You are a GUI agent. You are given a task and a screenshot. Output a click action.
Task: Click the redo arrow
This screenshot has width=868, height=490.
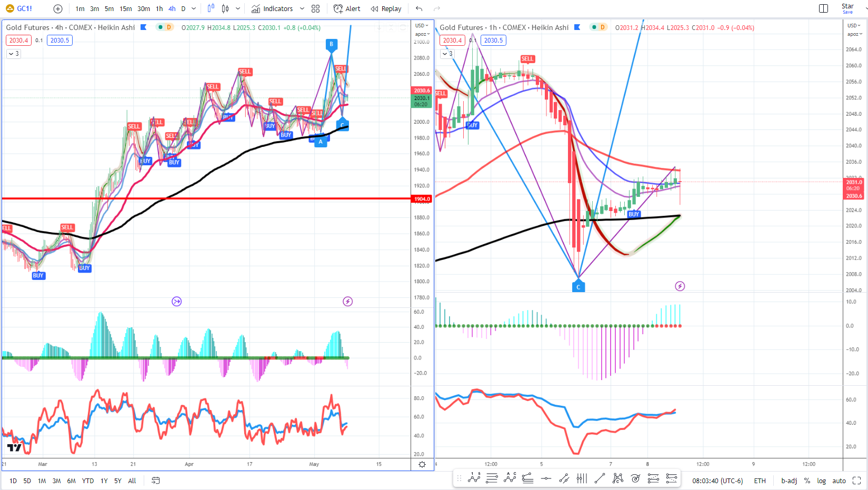click(437, 8)
